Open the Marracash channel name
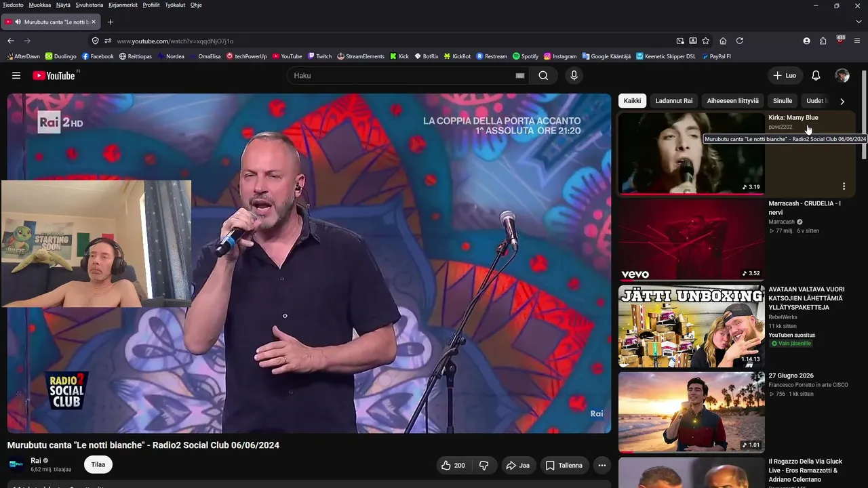This screenshot has width=868, height=488. [781, 222]
